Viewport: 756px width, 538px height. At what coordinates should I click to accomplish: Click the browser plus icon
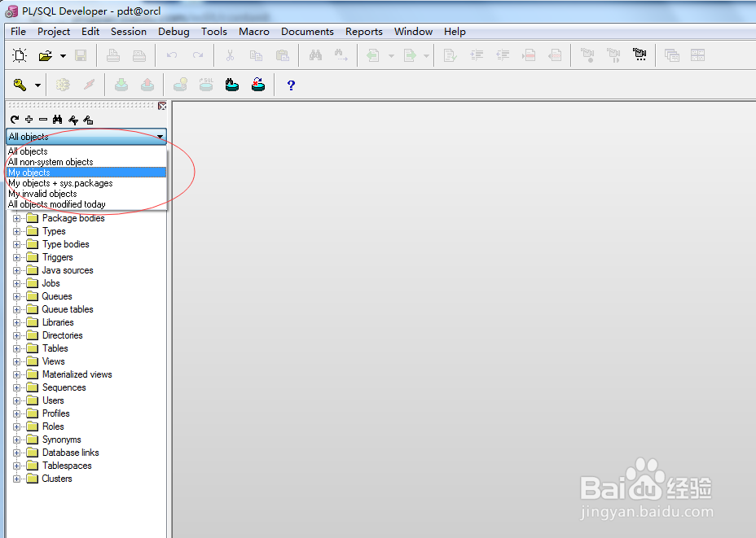click(29, 120)
